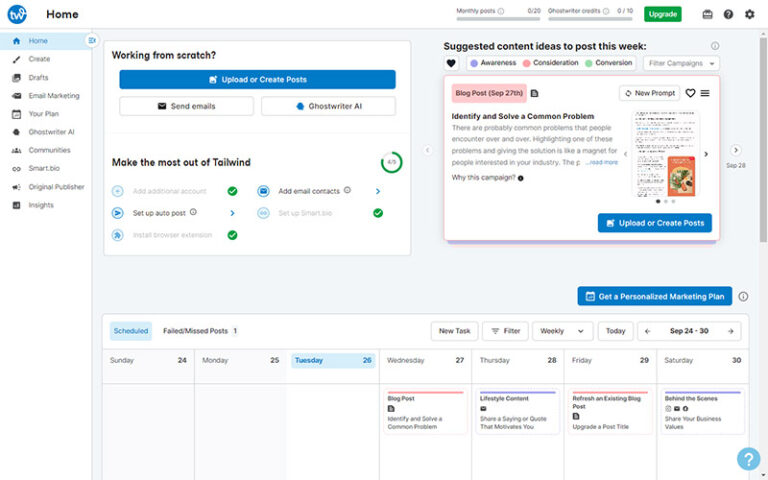
Task: Click the Tailwind logo icon
Action: tap(17, 14)
